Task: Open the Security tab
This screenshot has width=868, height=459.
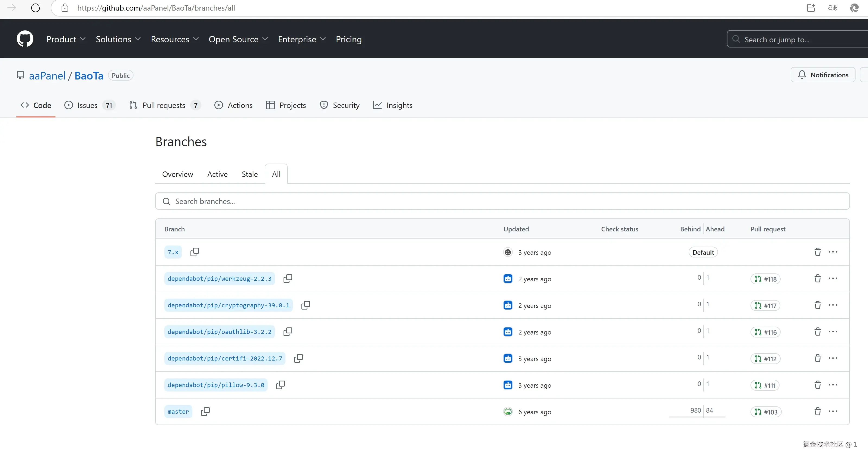Action: (339, 105)
